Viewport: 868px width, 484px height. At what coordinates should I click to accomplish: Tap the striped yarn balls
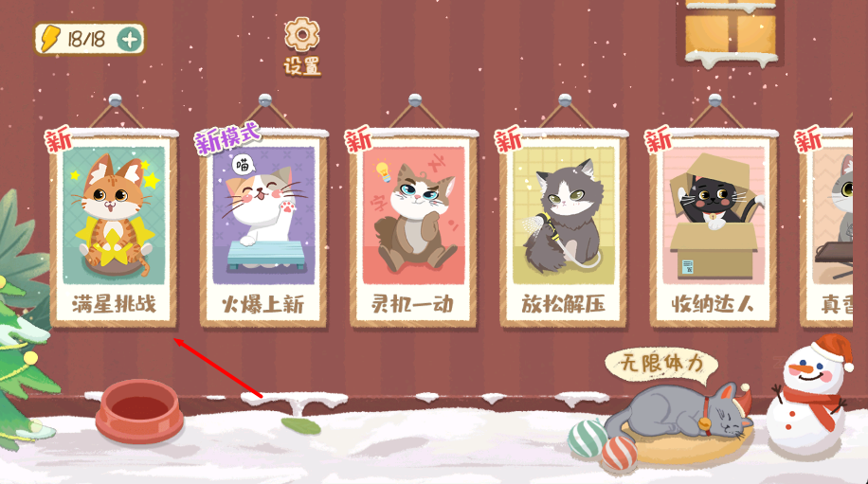pyautogui.click(x=604, y=439)
